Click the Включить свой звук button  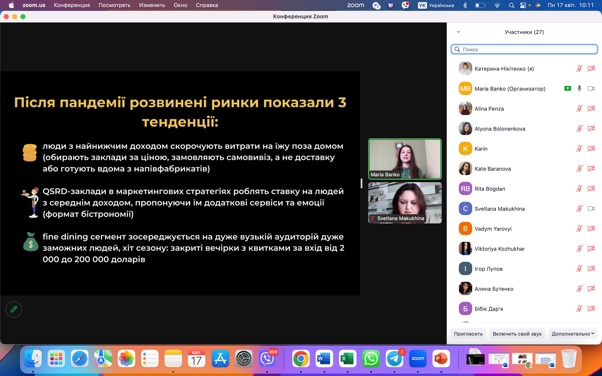click(517, 334)
